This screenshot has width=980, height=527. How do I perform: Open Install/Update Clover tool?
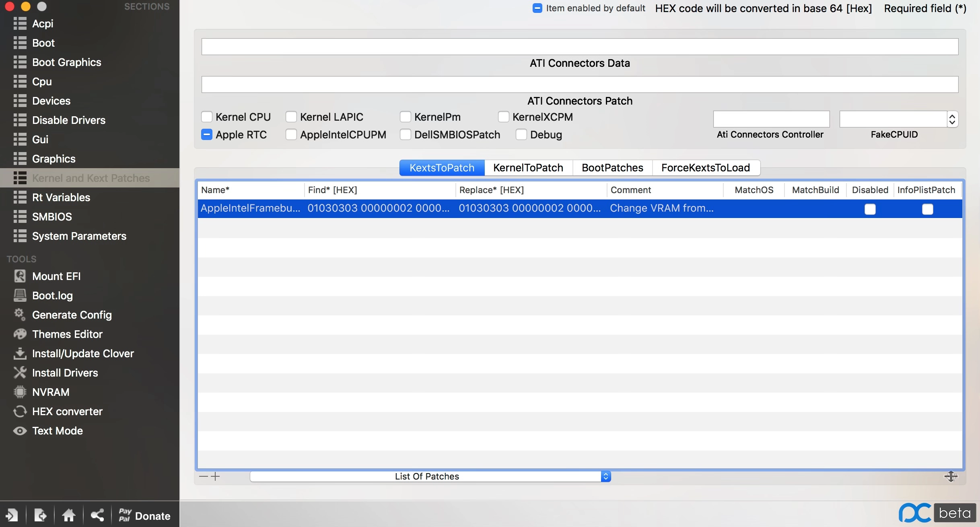pos(83,354)
